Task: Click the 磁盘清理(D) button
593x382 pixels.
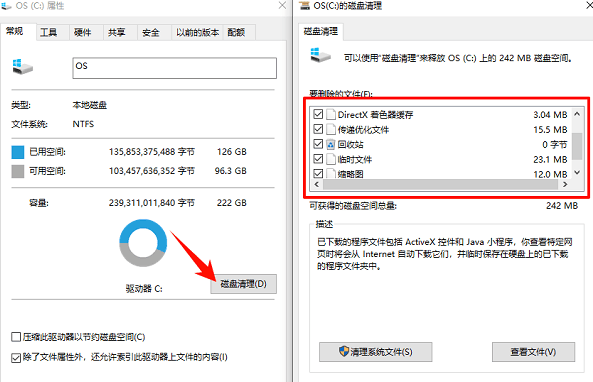Action: coord(244,284)
